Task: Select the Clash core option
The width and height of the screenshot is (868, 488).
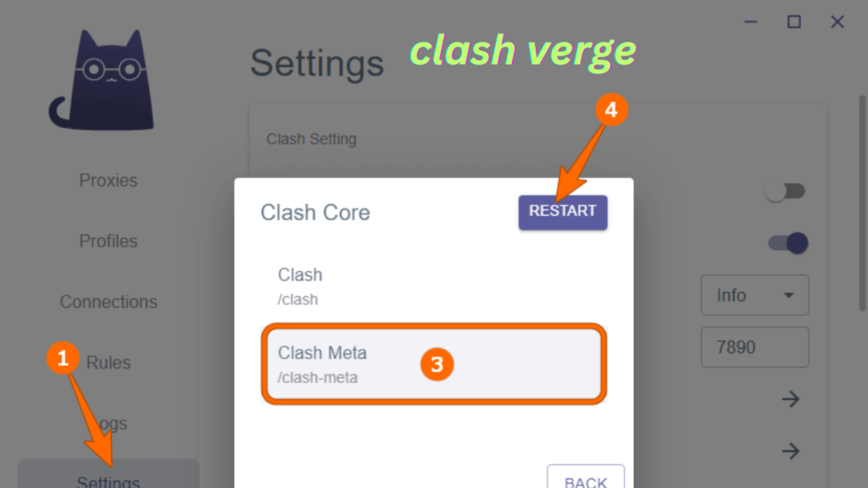Action: tap(434, 286)
